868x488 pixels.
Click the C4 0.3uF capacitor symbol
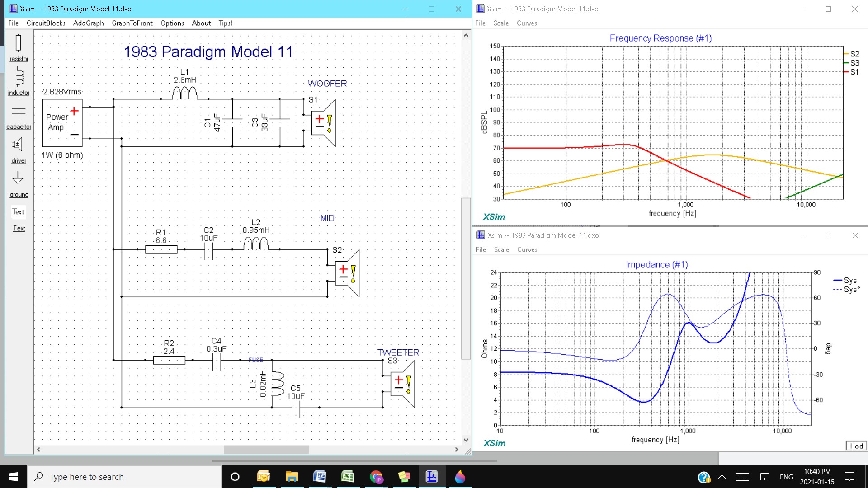click(x=217, y=361)
